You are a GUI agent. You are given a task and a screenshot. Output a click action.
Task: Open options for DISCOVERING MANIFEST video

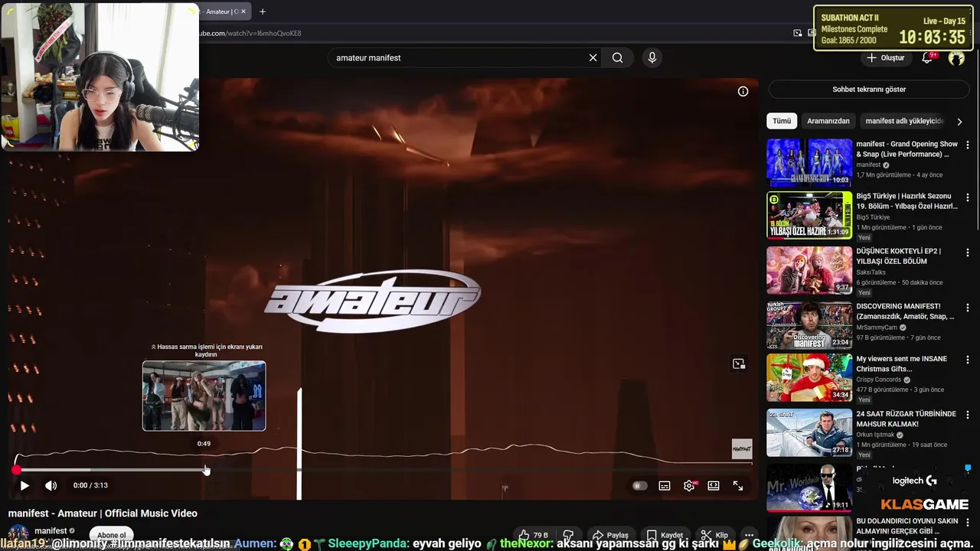point(967,307)
